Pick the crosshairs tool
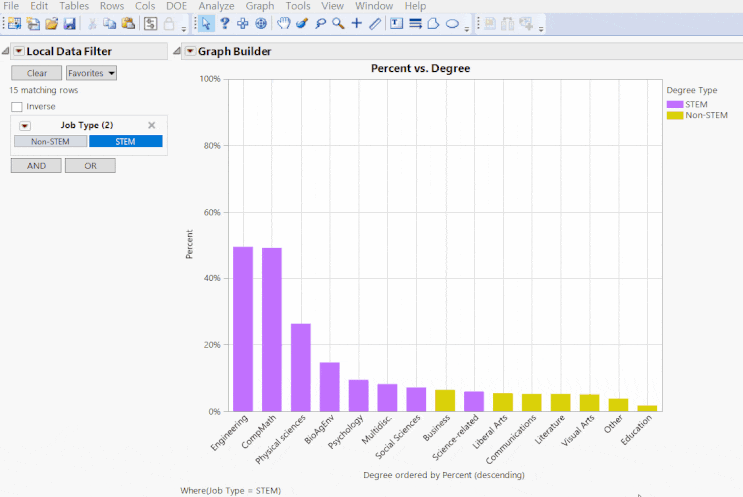The image size is (743, 497). pyautogui.click(x=356, y=23)
